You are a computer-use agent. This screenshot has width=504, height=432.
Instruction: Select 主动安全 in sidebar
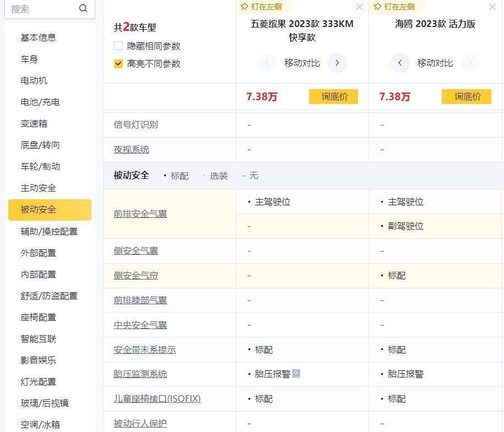(38, 188)
